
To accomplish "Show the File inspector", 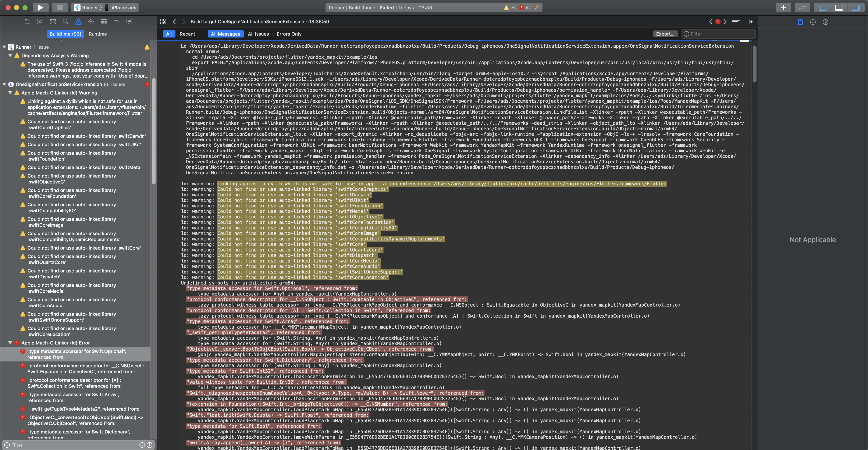I will (x=800, y=22).
